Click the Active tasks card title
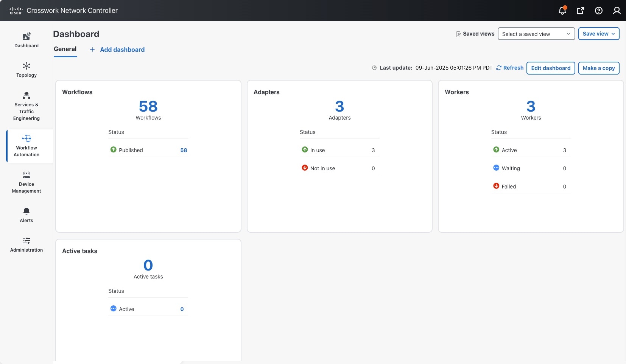 point(79,251)
